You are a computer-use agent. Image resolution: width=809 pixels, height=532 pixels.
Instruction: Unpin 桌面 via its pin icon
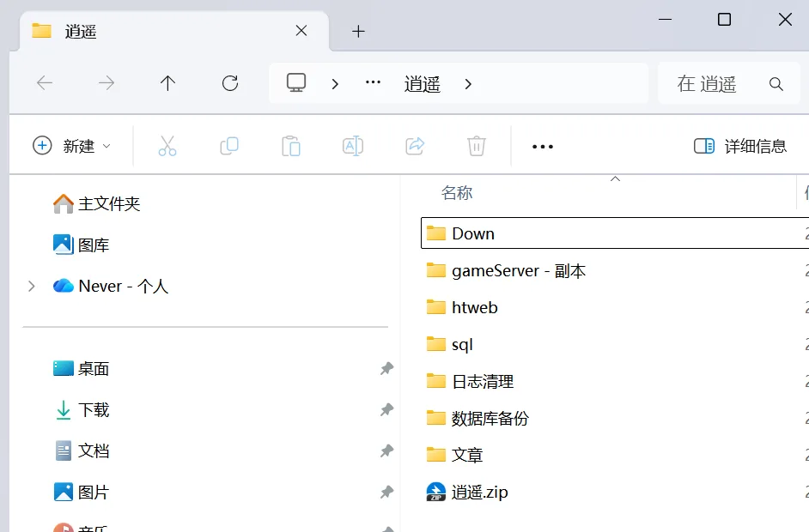[x=387, y=369]
